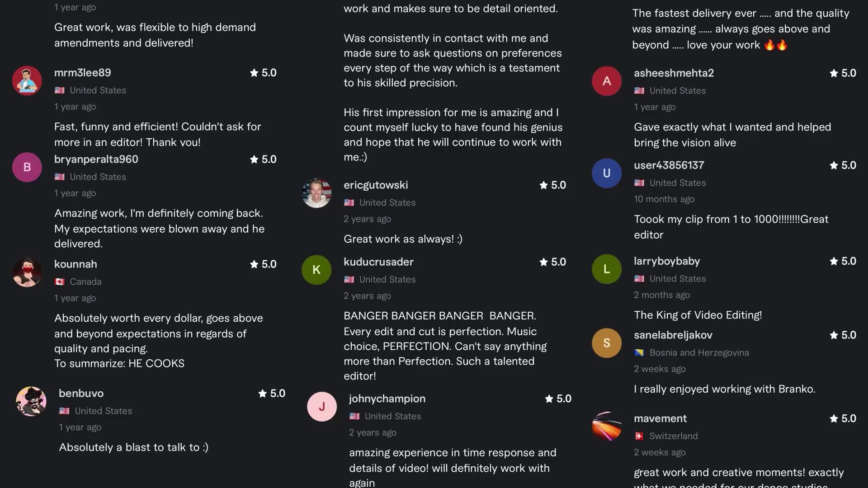The height and width of the screenshot is (488, 868).
Task: Select asheeshmehta2's red A avatar
Action: coord(607,81)
